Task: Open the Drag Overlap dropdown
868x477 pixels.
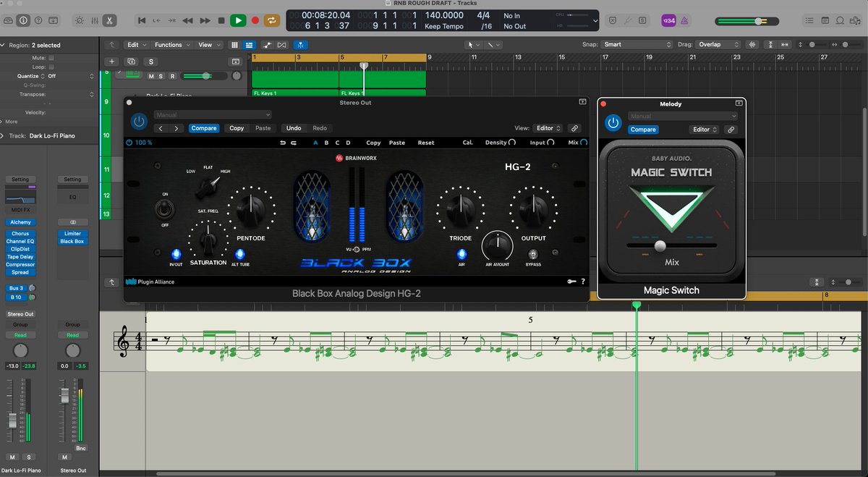Action: coord(719,44)
